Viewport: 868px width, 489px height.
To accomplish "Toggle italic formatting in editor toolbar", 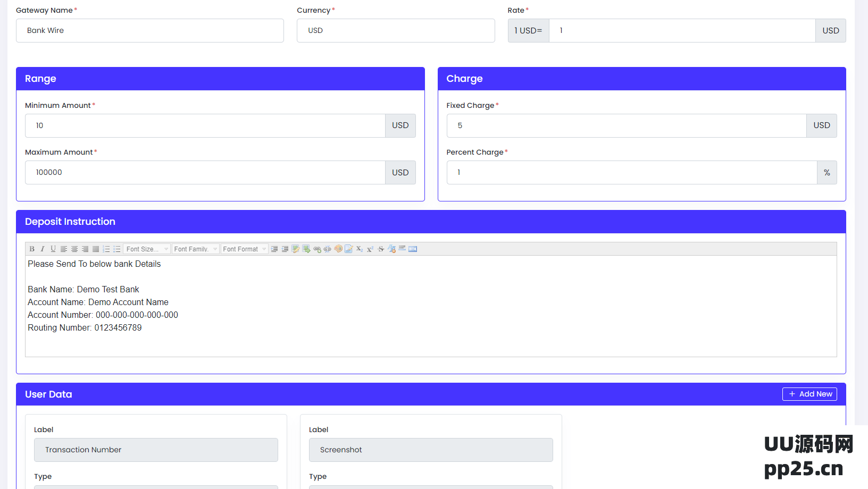I will pos(43,249).
